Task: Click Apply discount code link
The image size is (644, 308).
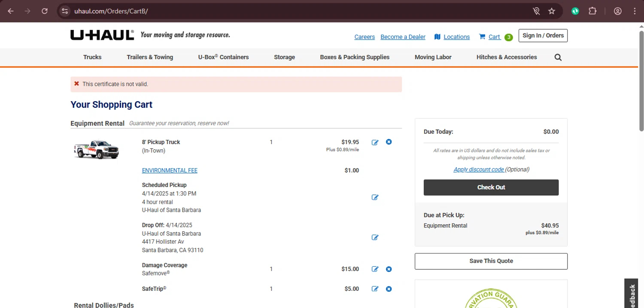Action: pos(479,169)
